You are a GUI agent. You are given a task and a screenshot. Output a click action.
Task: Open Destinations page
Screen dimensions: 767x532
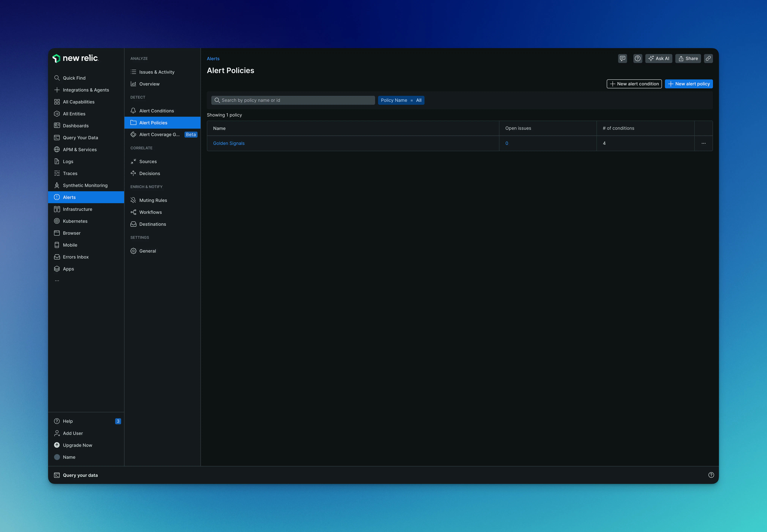[162, 224]
